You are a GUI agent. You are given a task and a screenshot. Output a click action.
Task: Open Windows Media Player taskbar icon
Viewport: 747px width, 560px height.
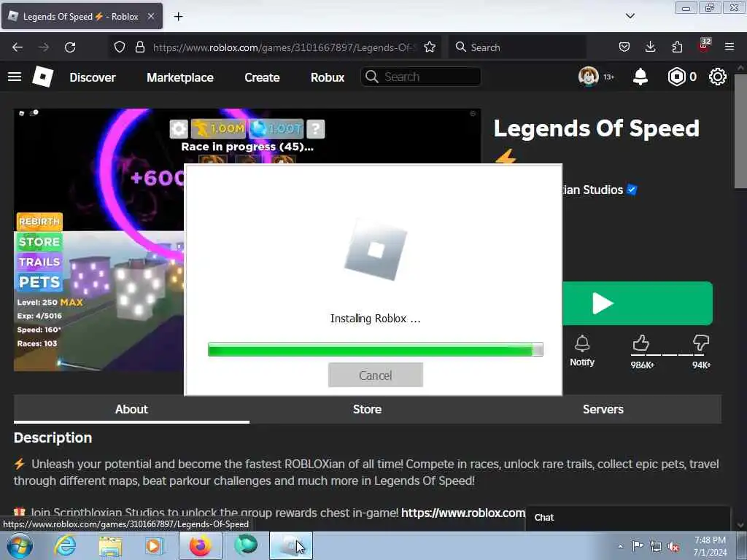point(154,545)
